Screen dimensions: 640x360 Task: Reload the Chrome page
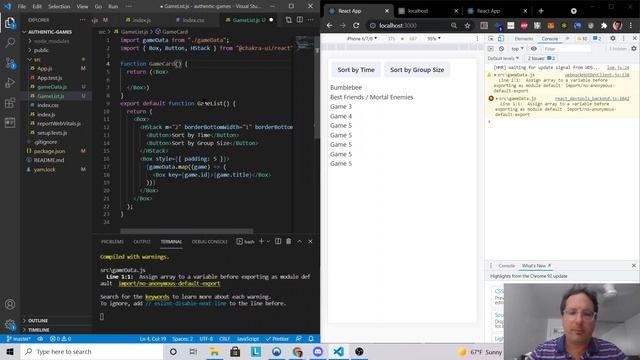click(x=356, y=25)
